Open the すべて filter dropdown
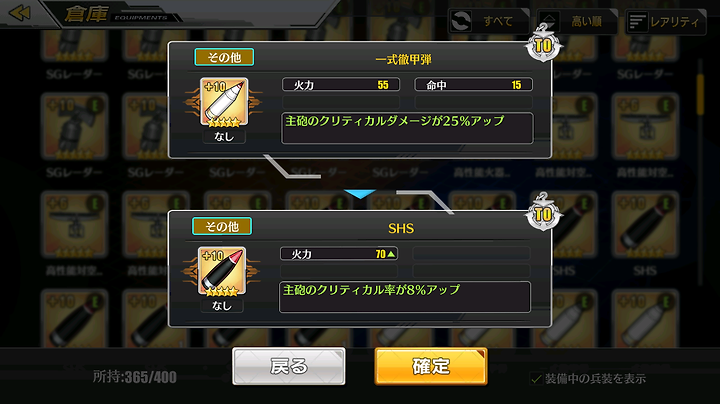The image size is (720, 404). pos(489,21)
